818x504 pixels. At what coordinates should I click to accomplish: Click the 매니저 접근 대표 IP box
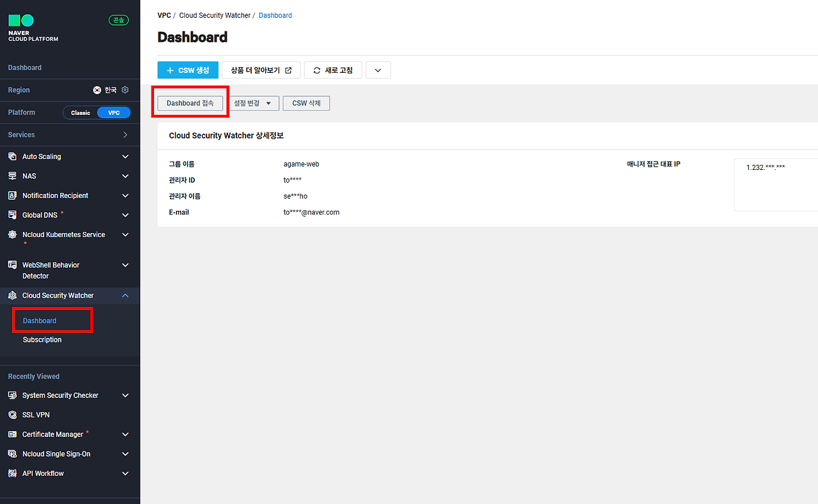(776, 185)
